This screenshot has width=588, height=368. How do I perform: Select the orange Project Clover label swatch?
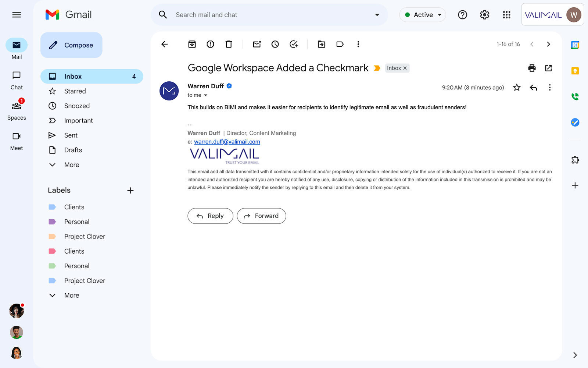pos(53,236)
